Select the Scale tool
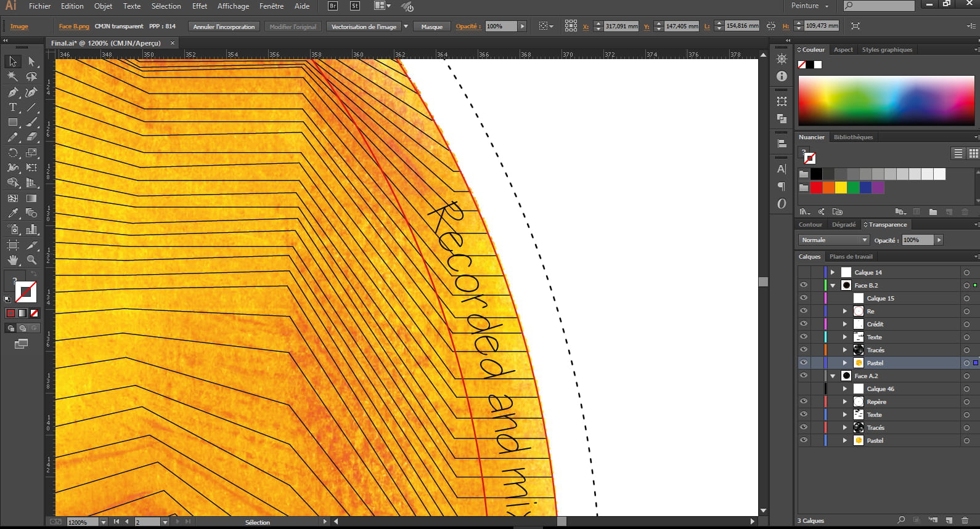 [31, 152]
